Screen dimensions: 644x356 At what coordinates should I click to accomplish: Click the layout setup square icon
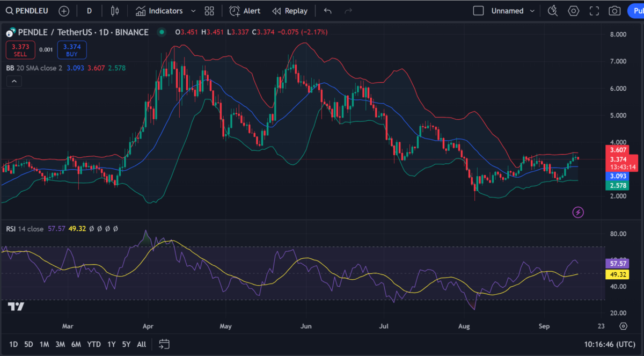[478, 11]
